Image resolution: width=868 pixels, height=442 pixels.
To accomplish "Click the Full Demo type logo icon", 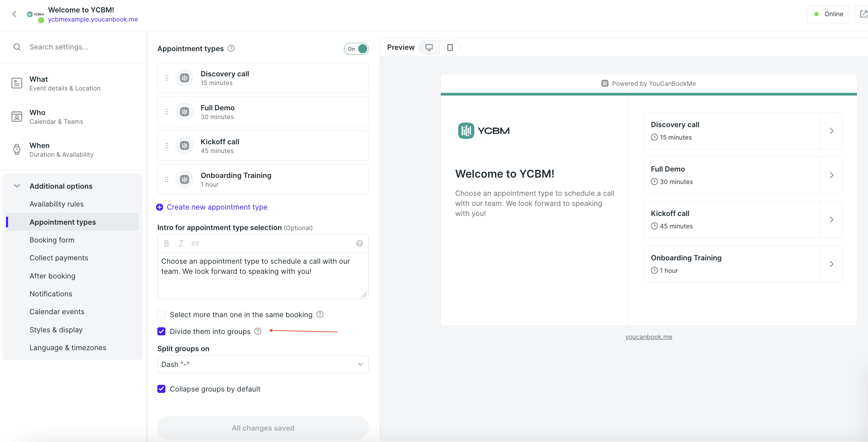I will coord(185,112).
